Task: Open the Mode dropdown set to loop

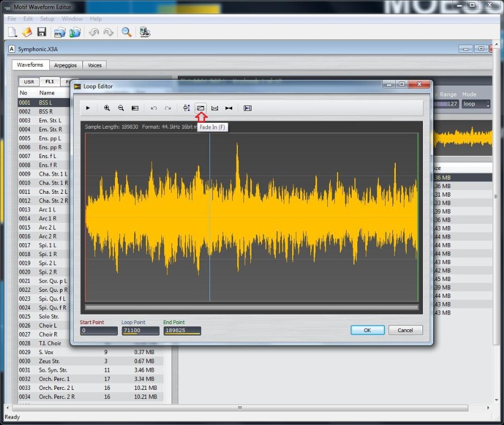Action: click(x=476, y=104)
